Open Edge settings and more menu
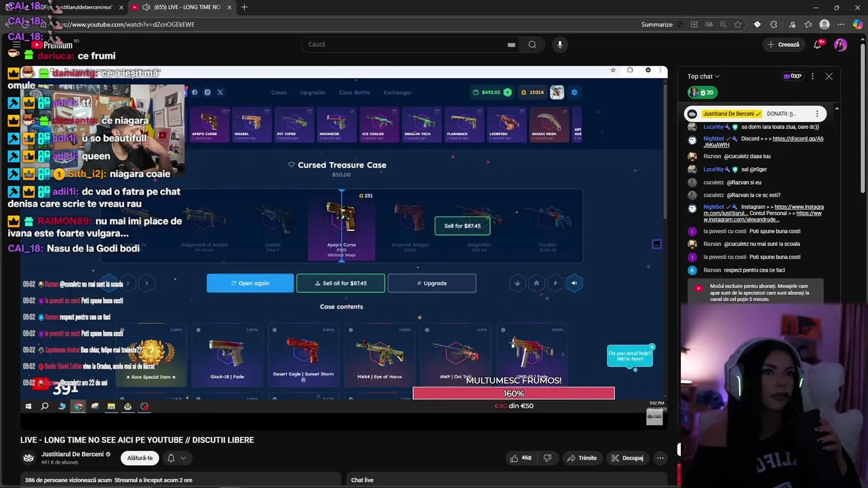Image resolution: width=868 pixels, height=488 pixels. [x=842, y=24]
